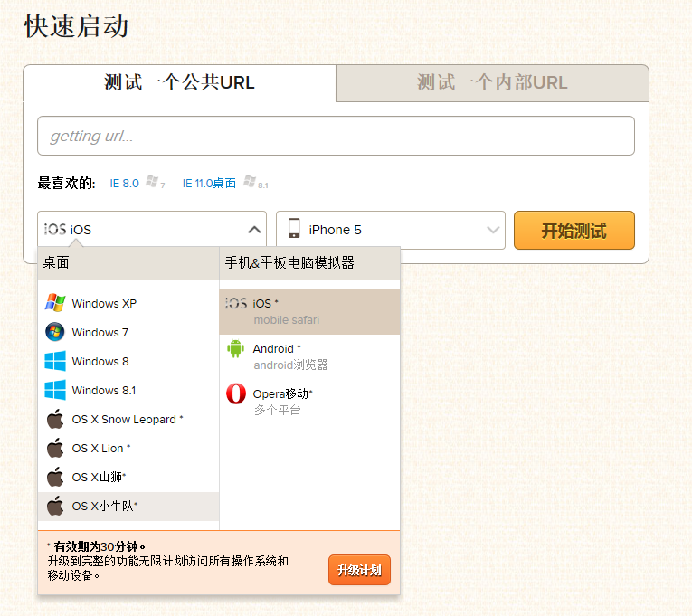Click the Windows 8.1 flag next to IE 11.0桌面
This screenshot has height=616, width=692.
250,181
